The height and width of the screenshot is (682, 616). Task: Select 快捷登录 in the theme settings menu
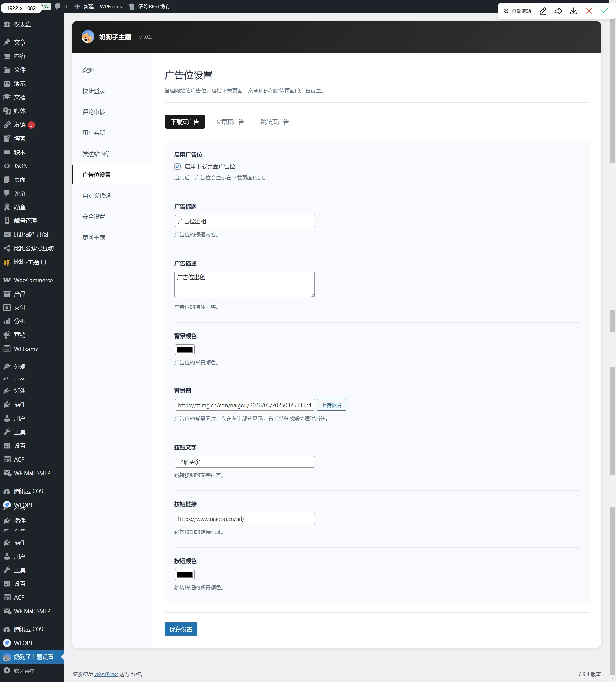point(112,91)
